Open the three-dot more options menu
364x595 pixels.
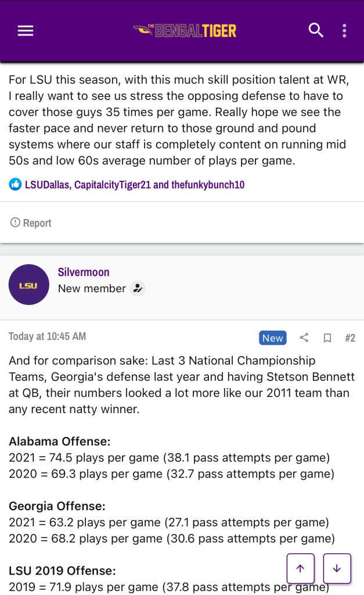[x=344, y=30]
